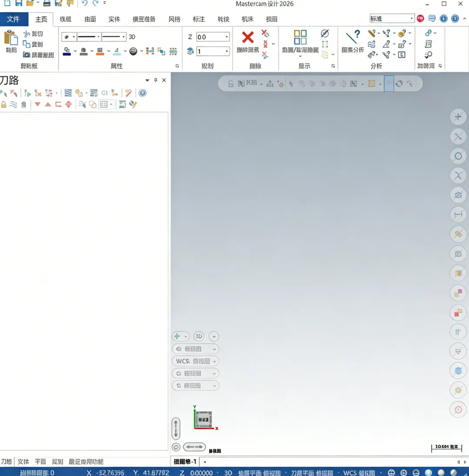469x476 pixels.
Task: Click inside the Z value field
Action: click(x=211, y=37)
